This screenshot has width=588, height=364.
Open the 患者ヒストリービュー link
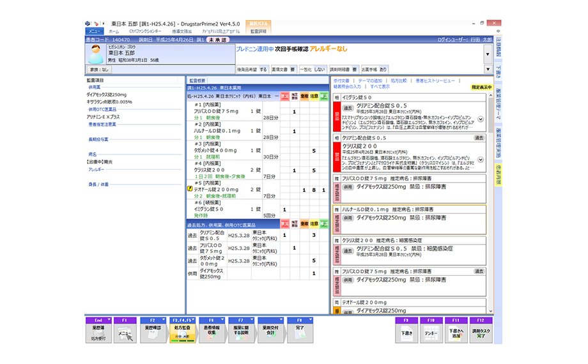(435, 81)
